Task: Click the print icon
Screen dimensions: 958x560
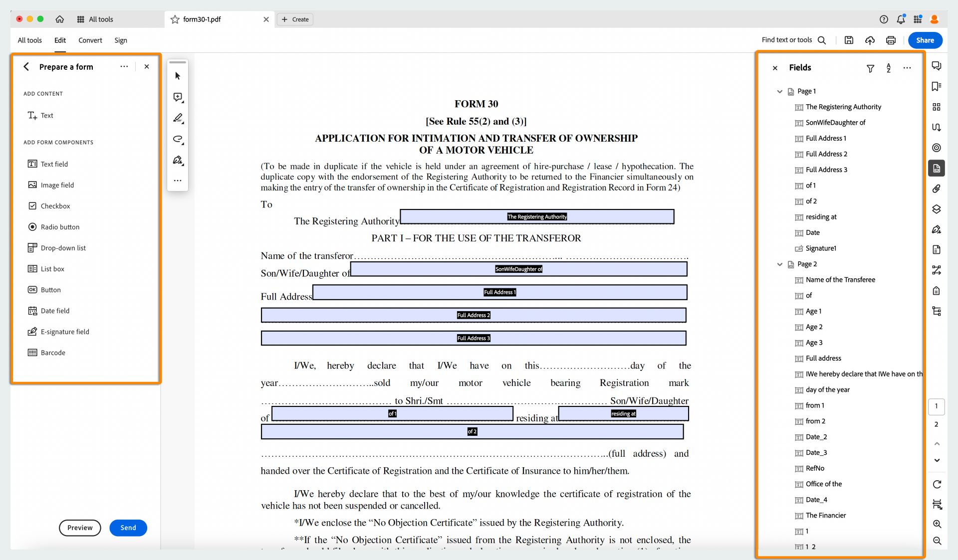Action: coord(891,40)
